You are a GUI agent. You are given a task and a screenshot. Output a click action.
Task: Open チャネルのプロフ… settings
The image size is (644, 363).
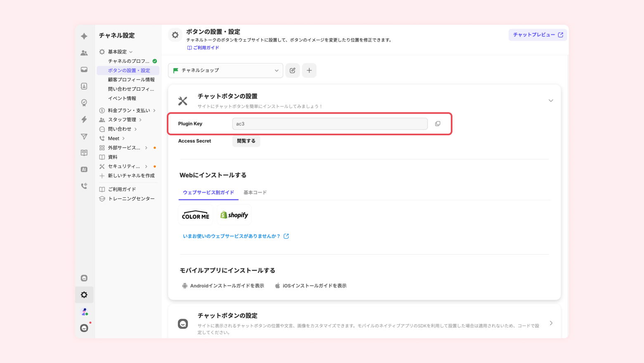click(128, 61)
